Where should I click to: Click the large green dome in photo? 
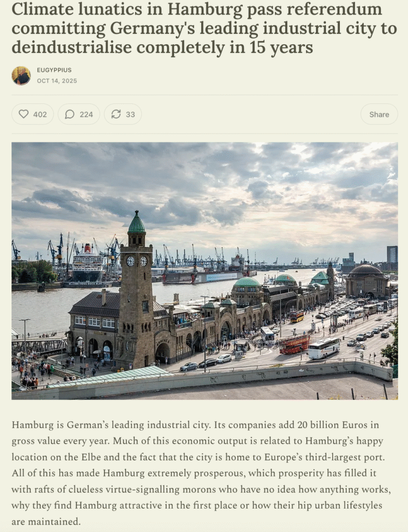point(246,283)
